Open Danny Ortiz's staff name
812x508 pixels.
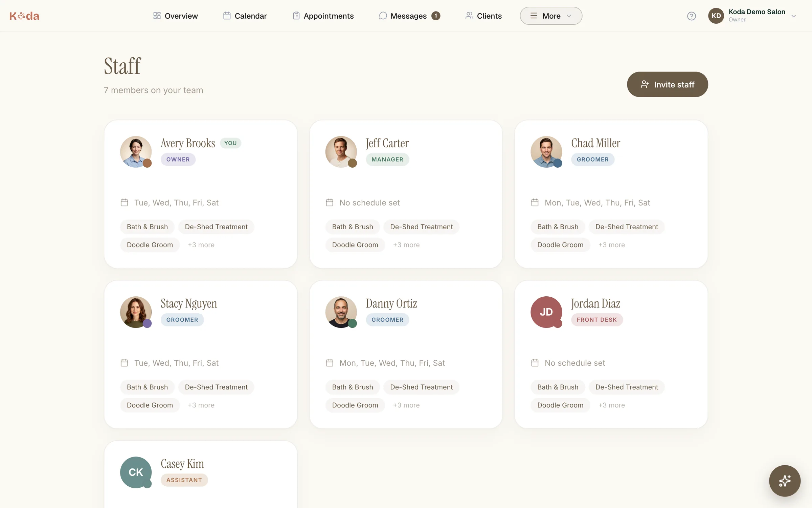click(391, 303)
